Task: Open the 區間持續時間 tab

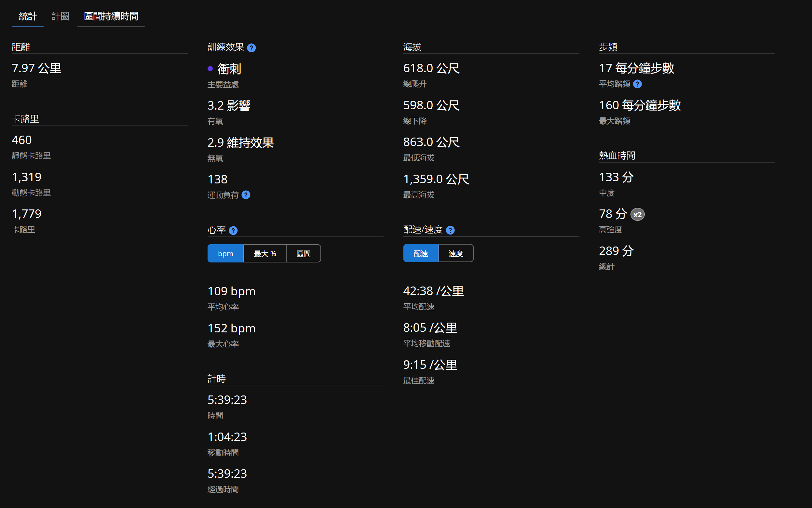Action: (111, 16)
